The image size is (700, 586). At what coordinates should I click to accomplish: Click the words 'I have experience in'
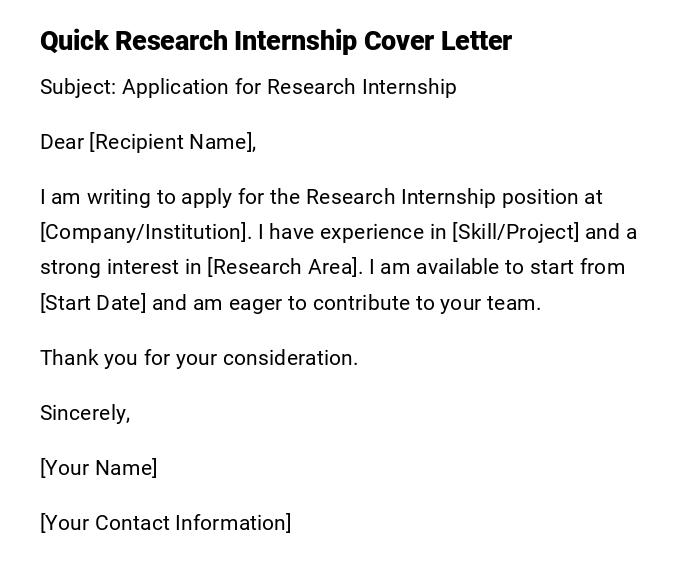pyautogui.click(x=352, y=232)
